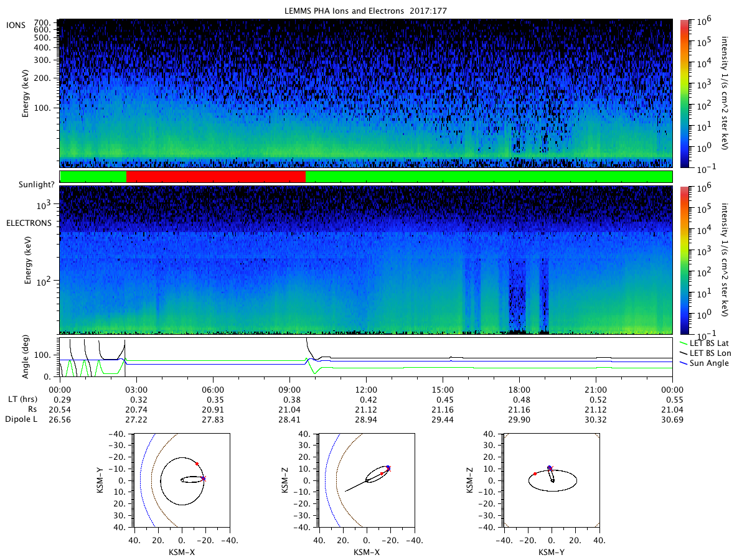Image resolution: width=747 pixels, height=560 pixels.
Task: Click the red segment of Sunlight bar
Action: (x=216, y=177)
